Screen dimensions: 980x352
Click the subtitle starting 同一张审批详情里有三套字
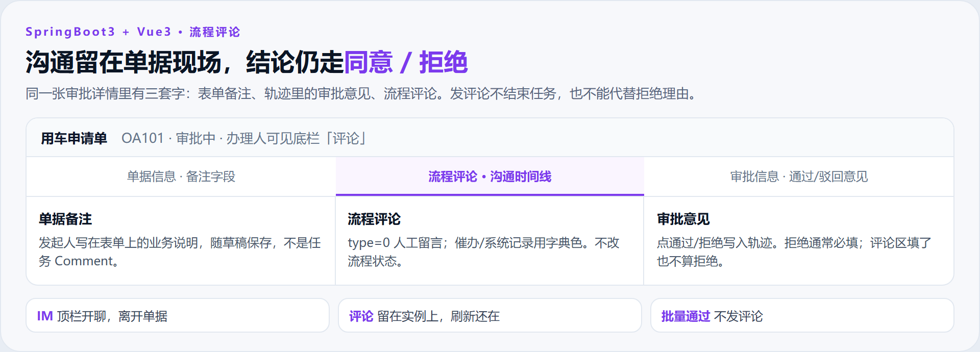pos(361,94)
